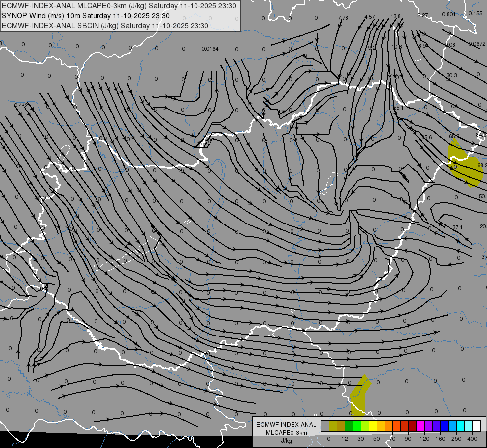Viewport: 487px width, 448px height.
Task: Click the orange legend swatch before 70
Action: [x=389, y=426]
